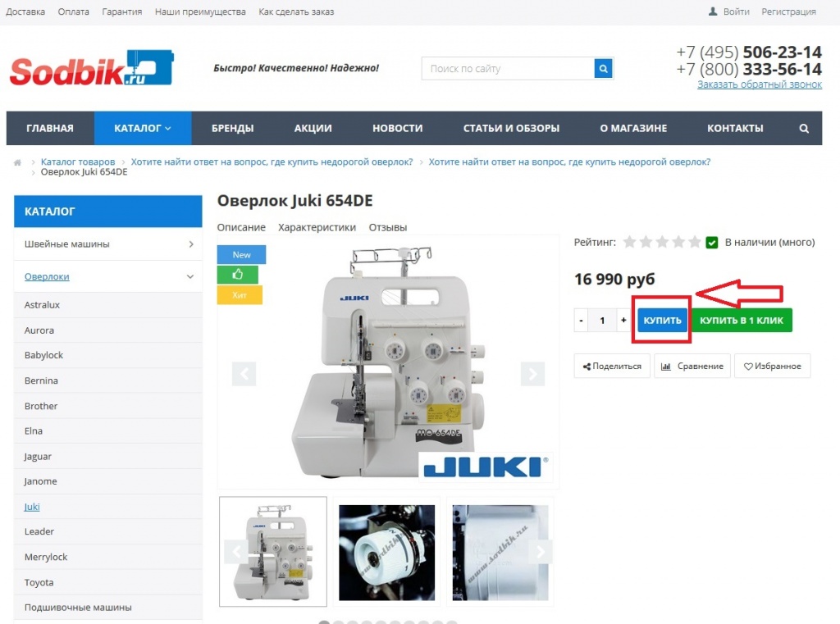Switch to the Отзывы tab
Viewport: 840px width, 624px height.
pos(388,228)
